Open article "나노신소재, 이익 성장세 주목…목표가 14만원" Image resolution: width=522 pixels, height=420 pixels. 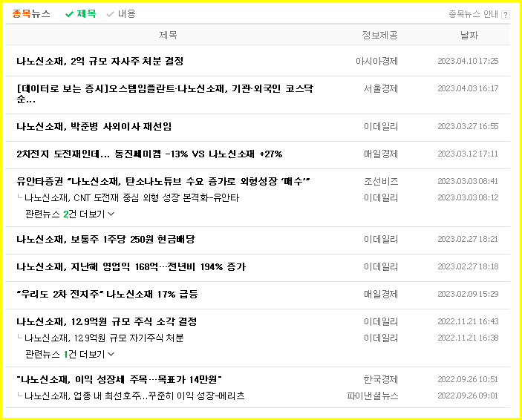[120, 380]
